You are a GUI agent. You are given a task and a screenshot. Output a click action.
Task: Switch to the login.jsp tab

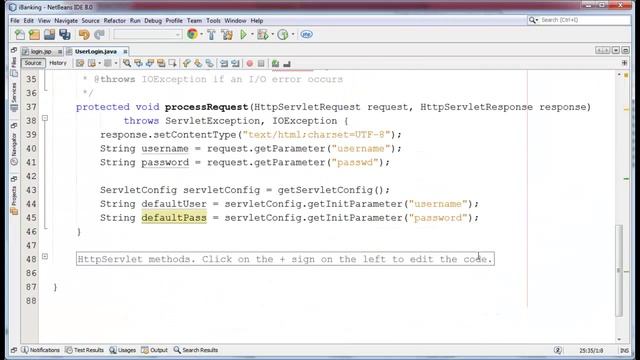pyautogui.click(x=40, y=51)
